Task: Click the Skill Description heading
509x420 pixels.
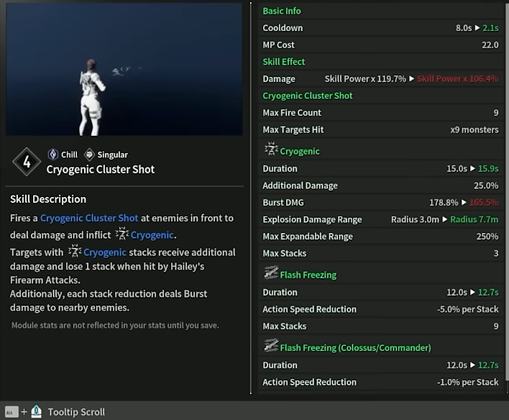Action: [48, 199]
